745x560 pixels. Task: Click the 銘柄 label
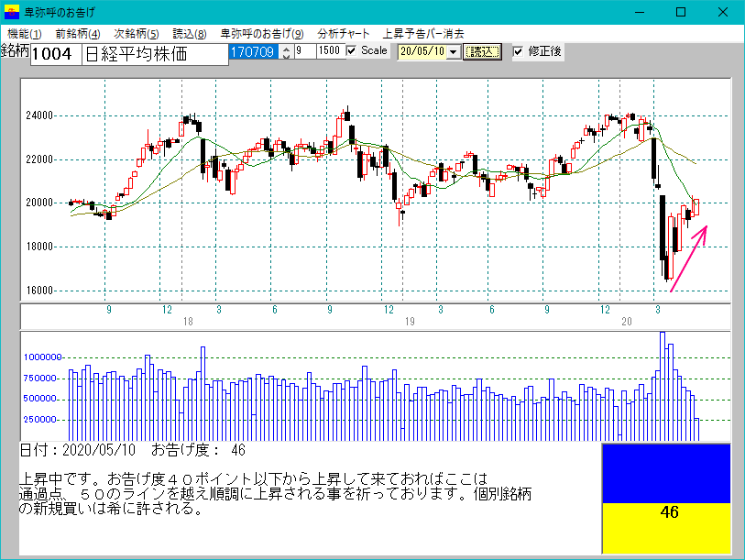15,50
